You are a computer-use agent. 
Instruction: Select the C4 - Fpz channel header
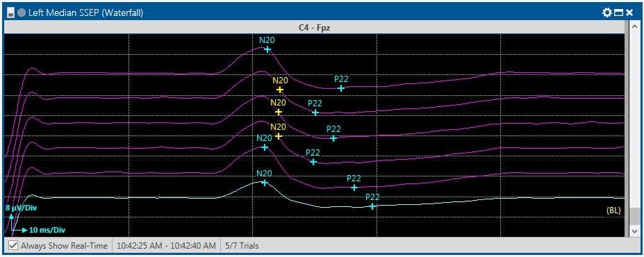pos(314,28)
